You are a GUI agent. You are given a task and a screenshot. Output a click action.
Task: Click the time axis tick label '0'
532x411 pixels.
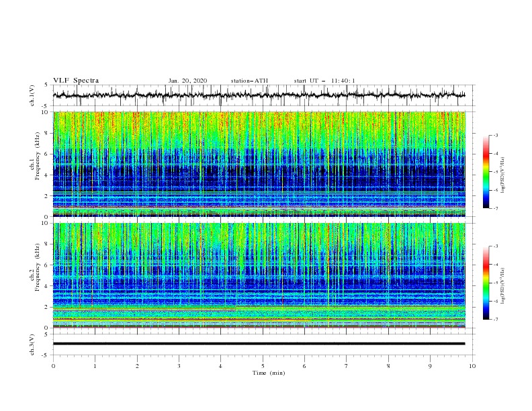click(x=53, y=366)
